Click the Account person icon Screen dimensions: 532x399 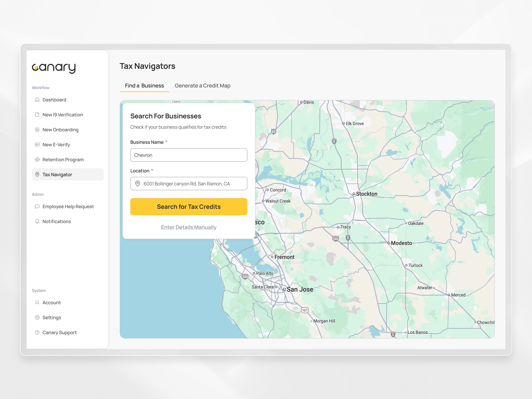click(x=37, y=302)
